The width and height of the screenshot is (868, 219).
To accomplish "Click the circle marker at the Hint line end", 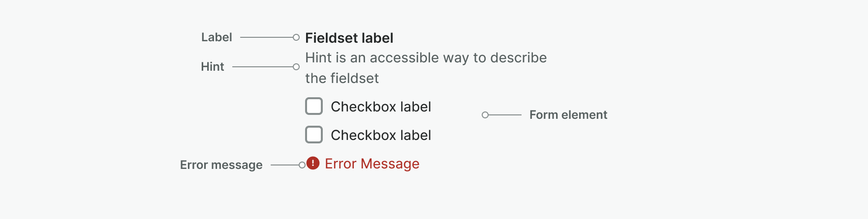I will click(296, 67).
